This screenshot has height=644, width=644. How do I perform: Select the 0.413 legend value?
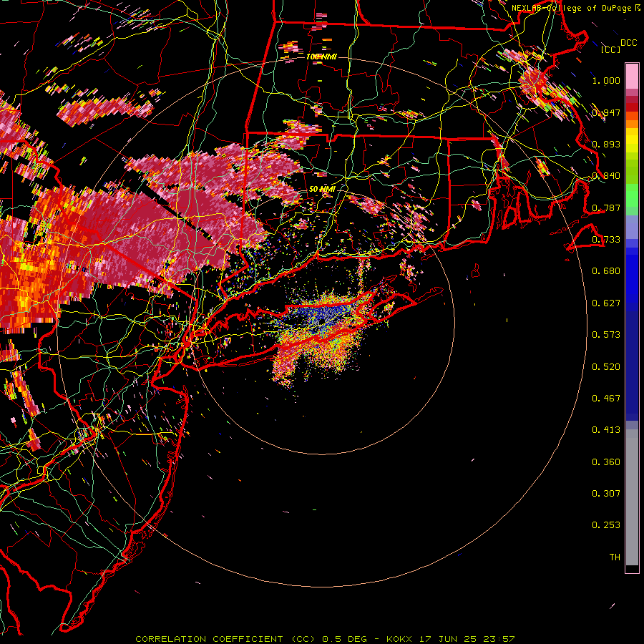tap(606, 430)
